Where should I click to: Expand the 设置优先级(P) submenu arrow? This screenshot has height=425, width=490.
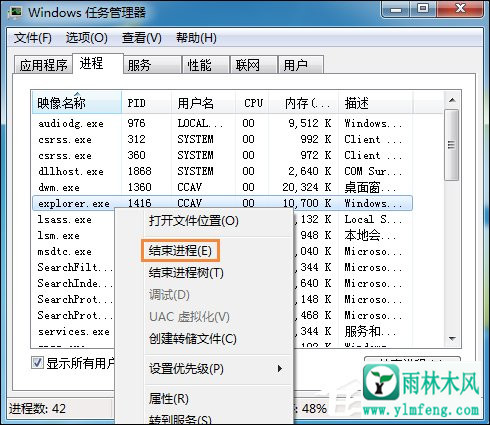tap(280, 369)
